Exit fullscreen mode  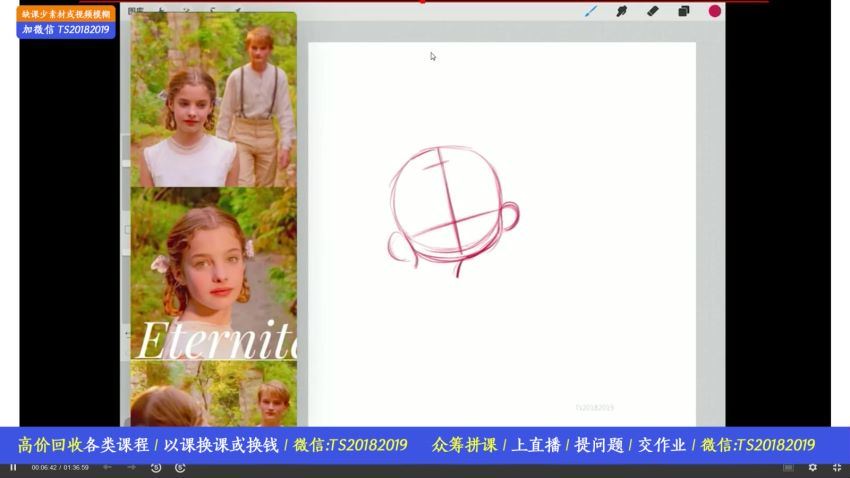pos(837,467)
